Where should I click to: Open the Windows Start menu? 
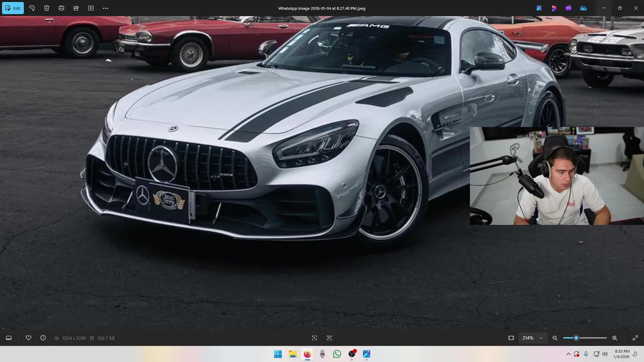(x=278, y=354)
